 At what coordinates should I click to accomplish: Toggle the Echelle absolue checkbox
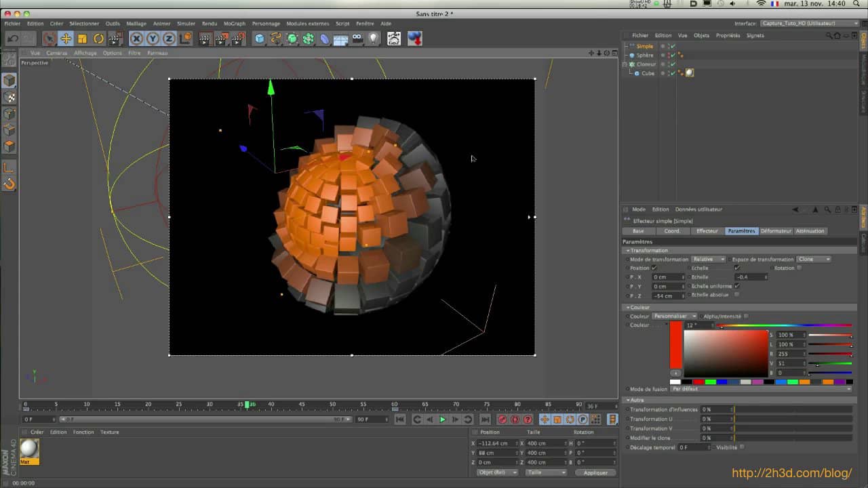(737, 295)
